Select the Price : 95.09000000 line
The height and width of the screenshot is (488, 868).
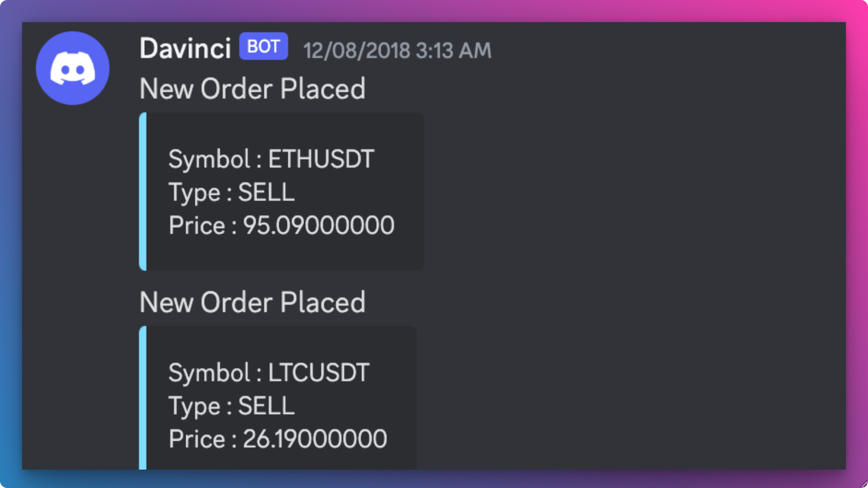(x=281, y=225)
